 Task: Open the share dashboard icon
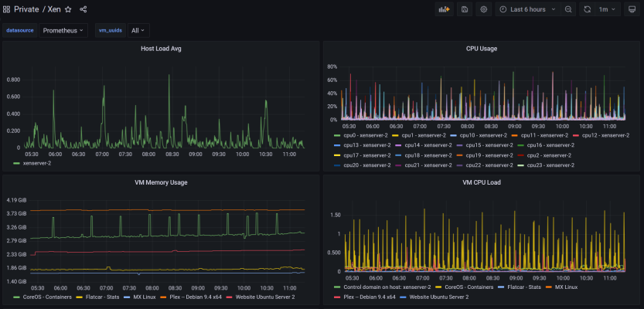coord(83,9)
